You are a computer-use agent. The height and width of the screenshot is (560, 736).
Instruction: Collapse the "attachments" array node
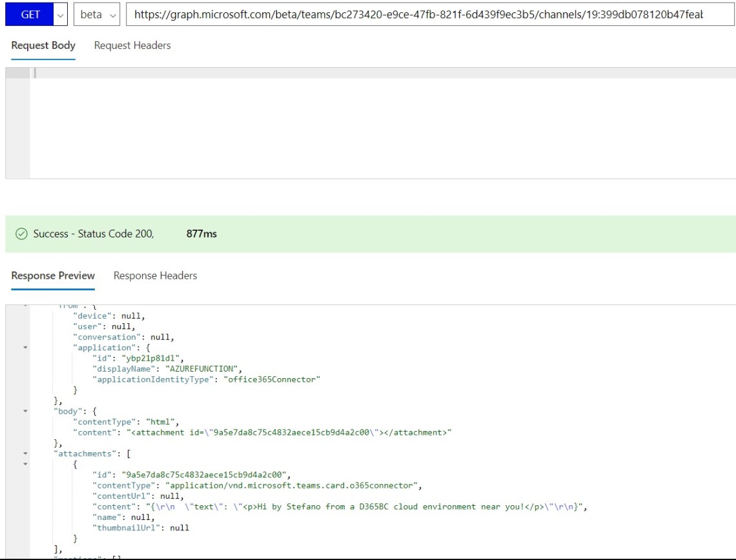25,454
